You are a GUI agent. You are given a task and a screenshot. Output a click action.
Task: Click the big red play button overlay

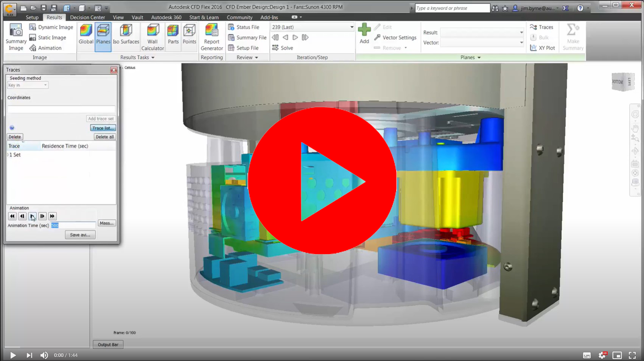tap(322, 181)
